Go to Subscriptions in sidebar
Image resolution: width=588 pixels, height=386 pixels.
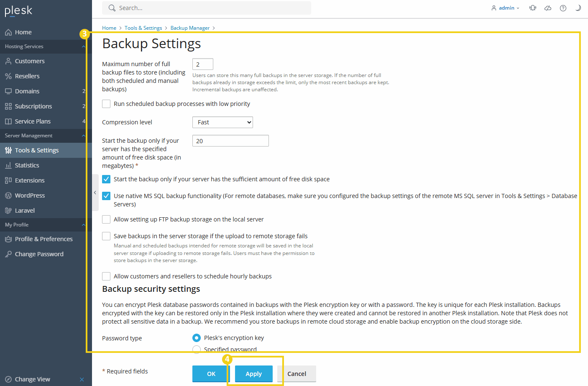coord(33,106)
